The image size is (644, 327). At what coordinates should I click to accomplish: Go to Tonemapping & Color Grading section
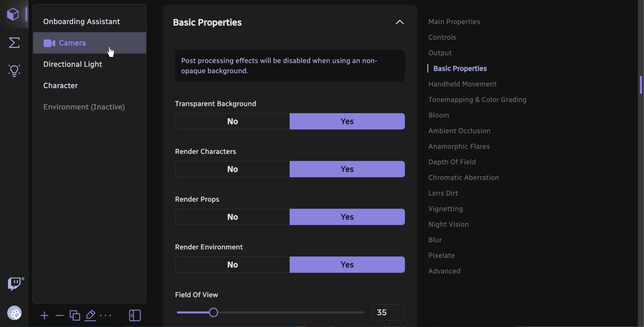click(x=477, y=100)
